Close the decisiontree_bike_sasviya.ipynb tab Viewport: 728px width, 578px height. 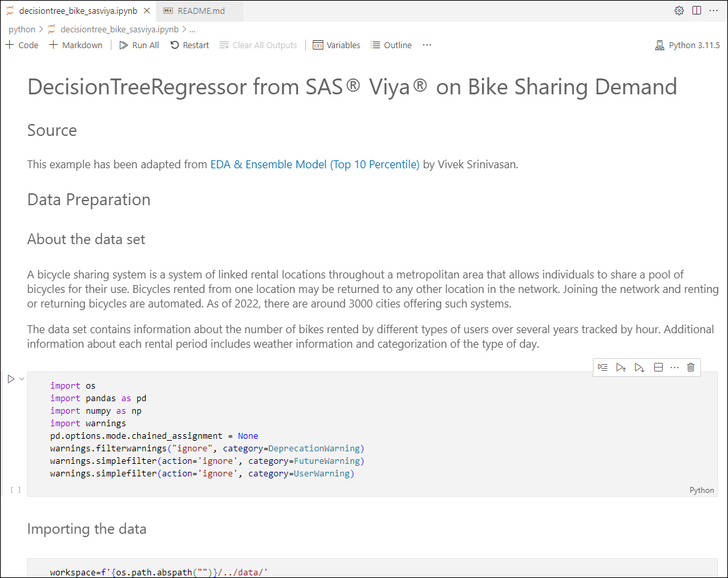(x=146, y=11)
